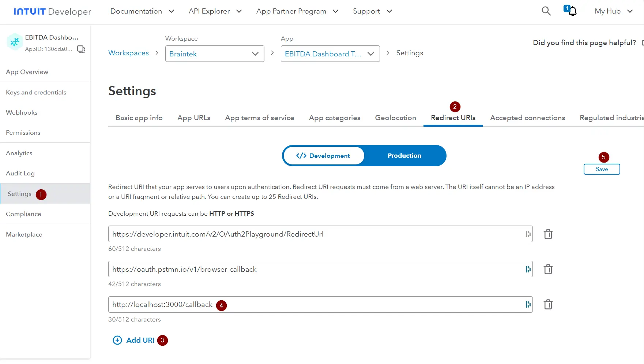Switch to Production environment
Image resolution: width=644 pixels, height=364 pixels.
(404, 156)
